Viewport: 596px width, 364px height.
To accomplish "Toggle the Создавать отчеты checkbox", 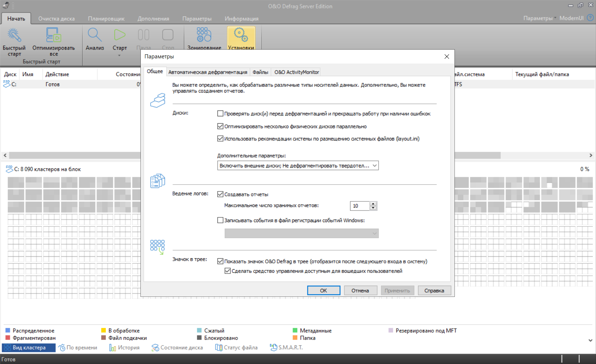I will (220, 194).
